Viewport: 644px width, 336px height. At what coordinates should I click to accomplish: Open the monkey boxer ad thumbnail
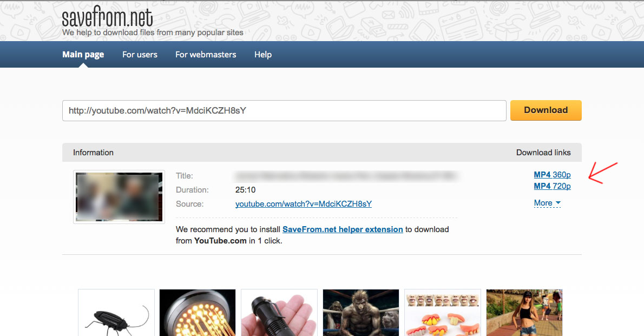(x=361, y=313)
